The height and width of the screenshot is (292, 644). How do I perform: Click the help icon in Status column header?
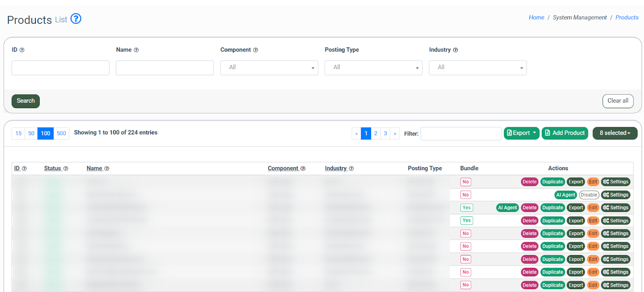(66, 169)
